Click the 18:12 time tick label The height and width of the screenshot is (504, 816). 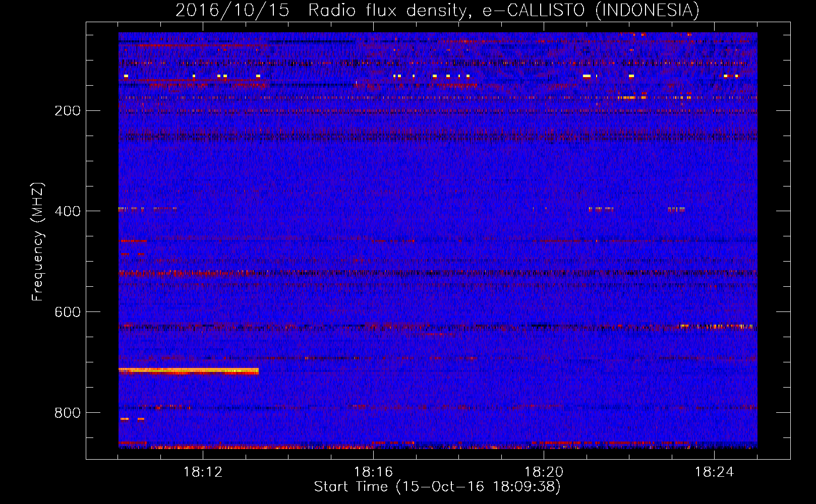tap(203, 472)
